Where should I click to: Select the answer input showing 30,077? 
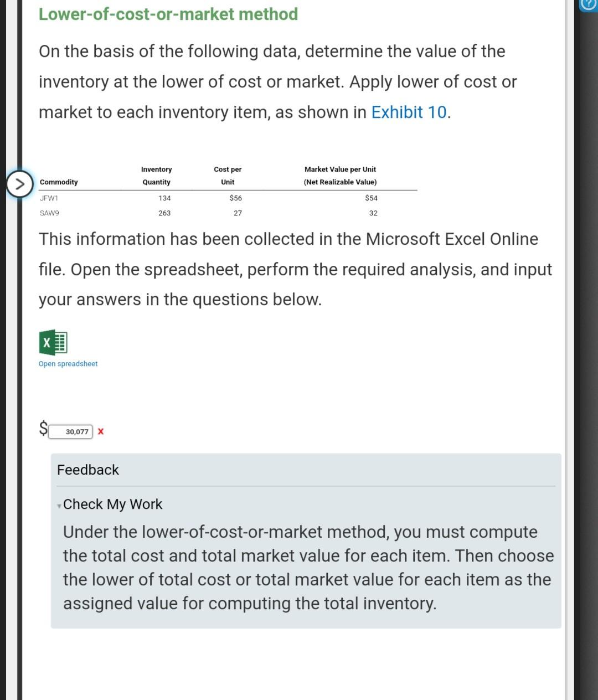[x=71, y=431]
